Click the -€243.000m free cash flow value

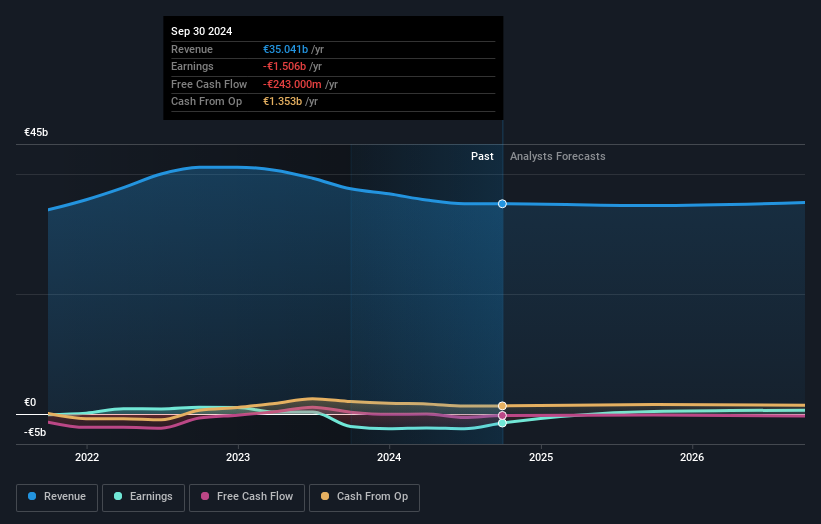pyautogui.click(x=292, y=84)
